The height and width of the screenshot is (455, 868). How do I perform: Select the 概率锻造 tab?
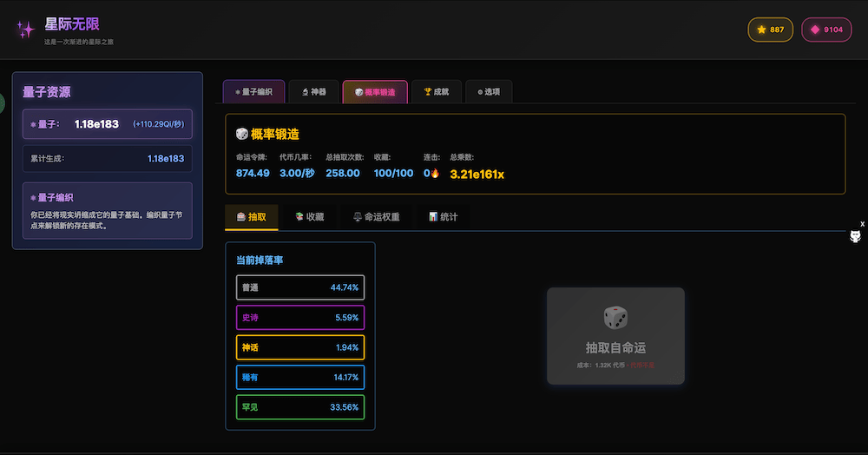(374, 92)
